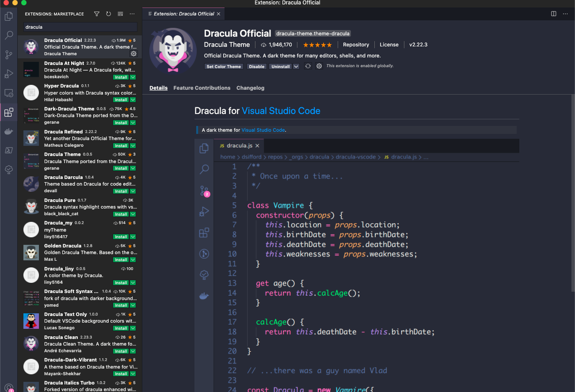Open the Visual Studio Code link in the quote
This screenshot has height=392, width=575.
click(x=263, y=130)
